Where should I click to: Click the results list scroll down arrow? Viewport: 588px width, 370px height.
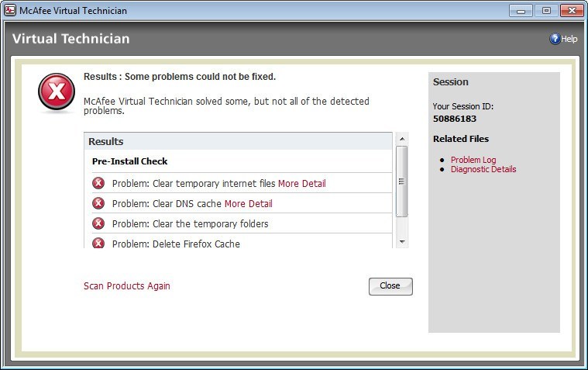(402, 241)
